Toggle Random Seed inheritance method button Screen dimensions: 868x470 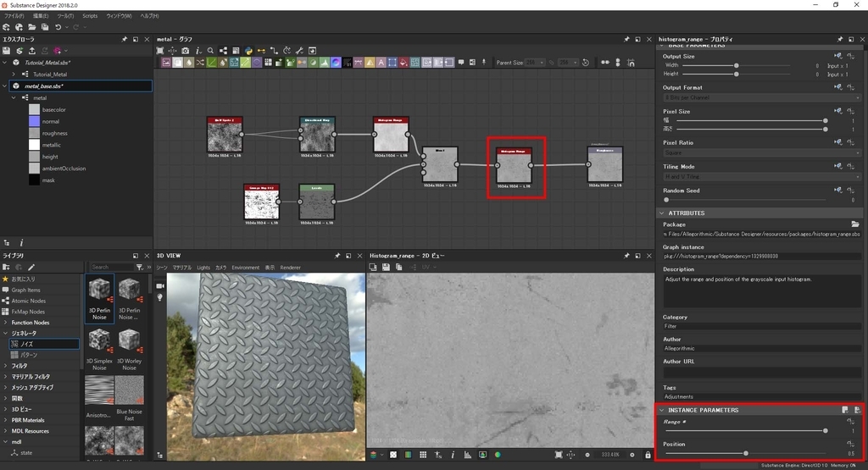pos(838,191)
